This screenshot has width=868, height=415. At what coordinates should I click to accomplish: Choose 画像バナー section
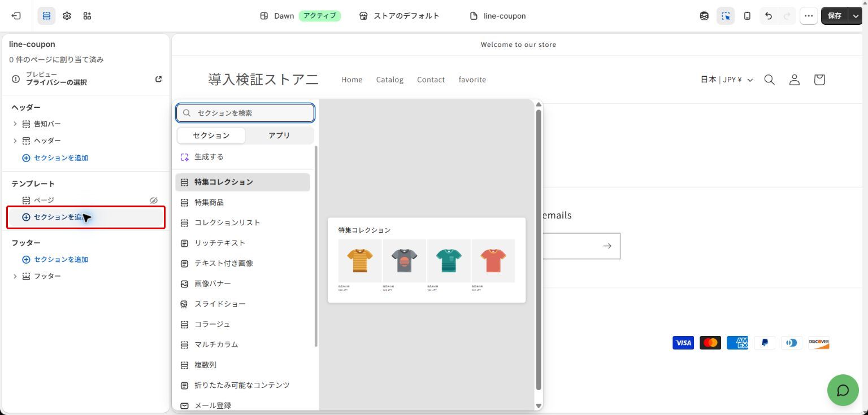(242, 283)
